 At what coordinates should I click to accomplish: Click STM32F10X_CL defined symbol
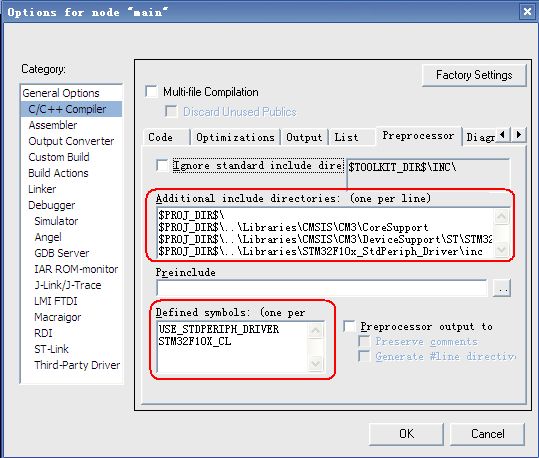195,341
